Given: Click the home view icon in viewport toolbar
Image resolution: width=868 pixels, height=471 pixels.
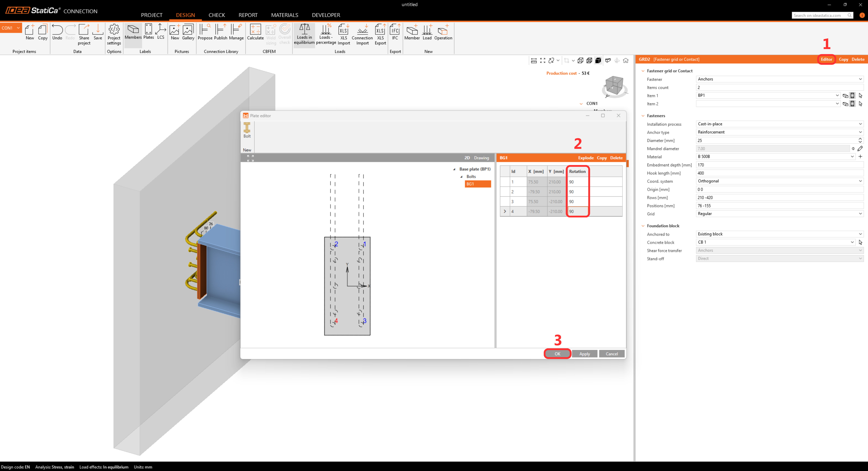Looking at the screenshot, I should click(626, 61).
